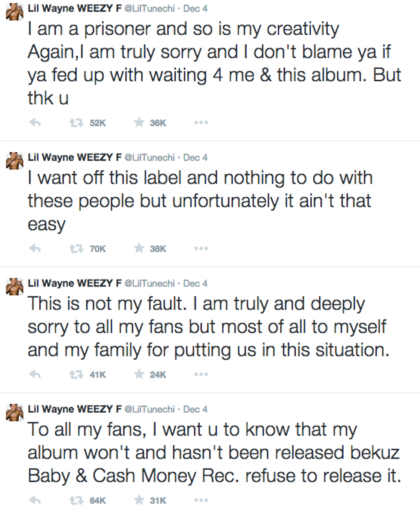Open more options on 'not my fault' tweet
420x516 pixels.
coord(201,374)
